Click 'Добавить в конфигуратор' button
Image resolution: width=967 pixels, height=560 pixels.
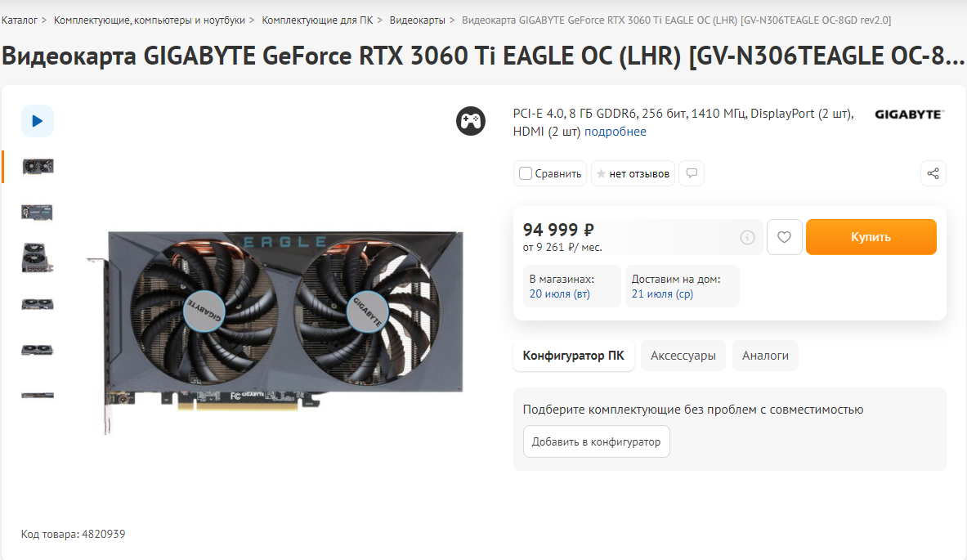(x=597, y=441)
